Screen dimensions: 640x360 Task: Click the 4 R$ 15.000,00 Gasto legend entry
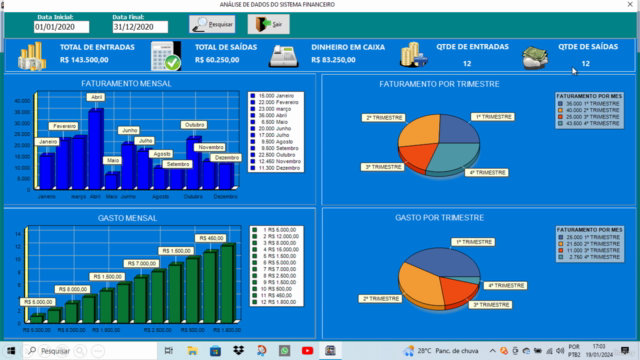(276, 249)
